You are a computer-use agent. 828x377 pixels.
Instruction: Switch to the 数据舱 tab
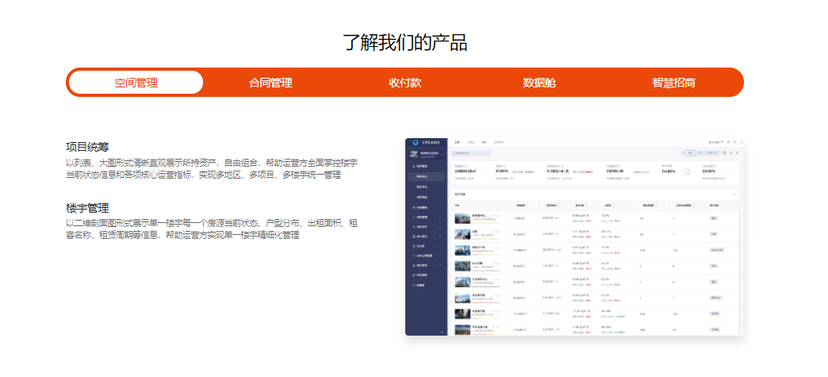pyautogui.click(x=539, y=82)
